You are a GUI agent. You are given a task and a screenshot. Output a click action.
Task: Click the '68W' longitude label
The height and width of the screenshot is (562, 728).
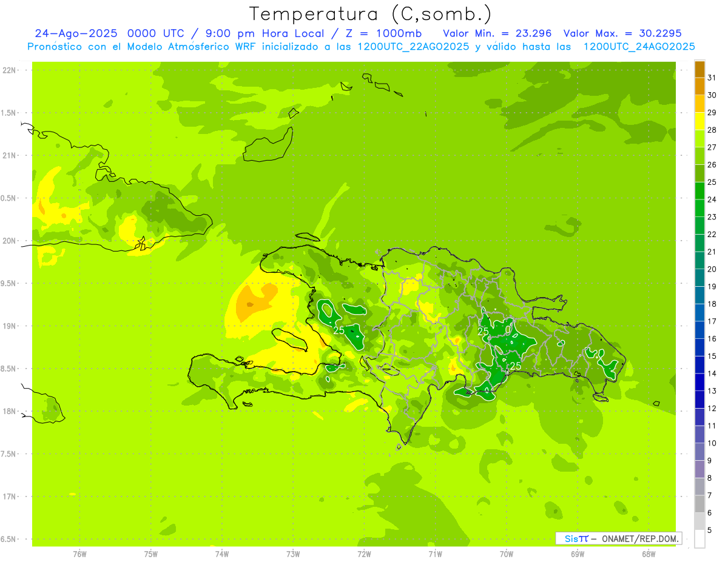click(649, 554)
